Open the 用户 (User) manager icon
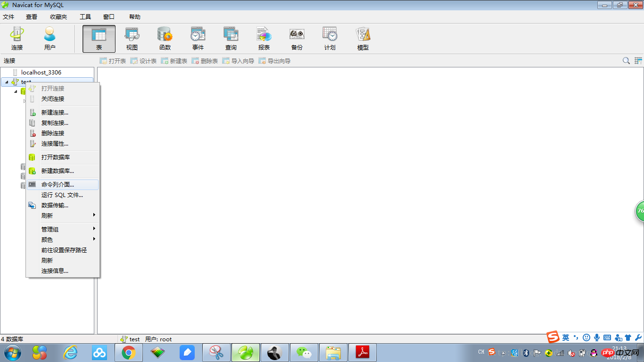 click(50, 39)
